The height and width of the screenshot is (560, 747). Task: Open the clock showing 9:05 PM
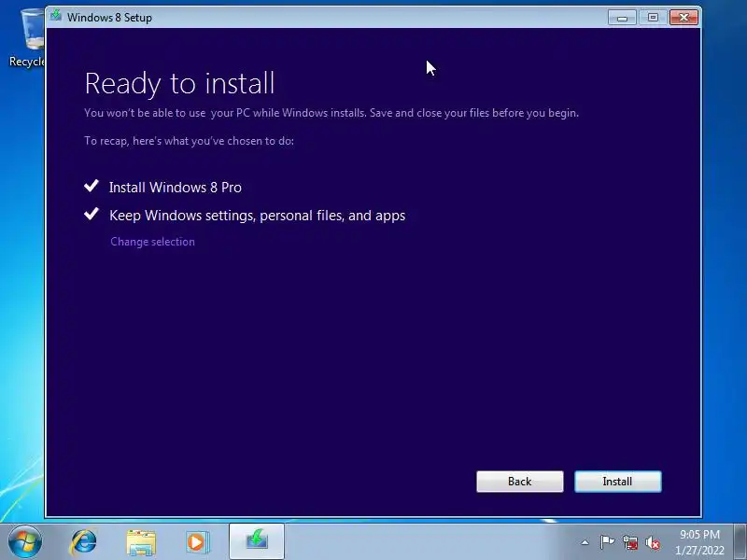699,542
